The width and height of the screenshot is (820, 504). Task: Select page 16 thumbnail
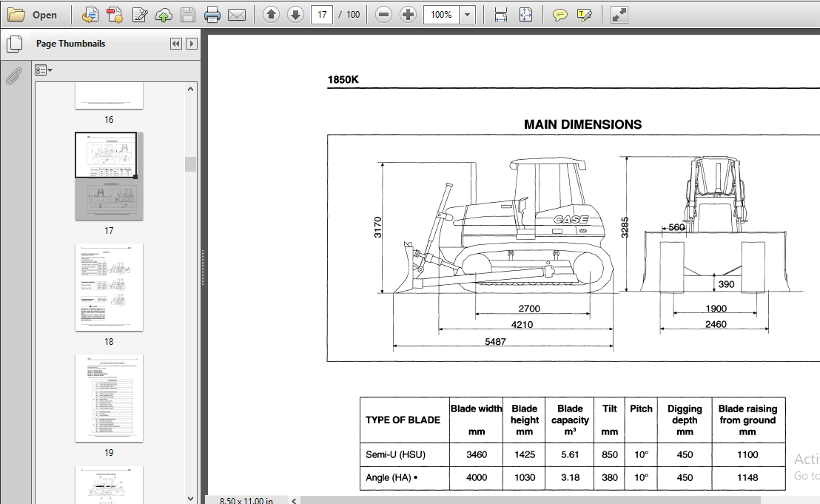click(109, 95)
